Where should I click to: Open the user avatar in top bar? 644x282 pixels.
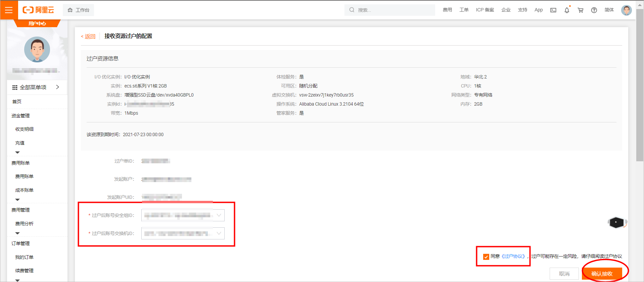(x=626, y=10)
